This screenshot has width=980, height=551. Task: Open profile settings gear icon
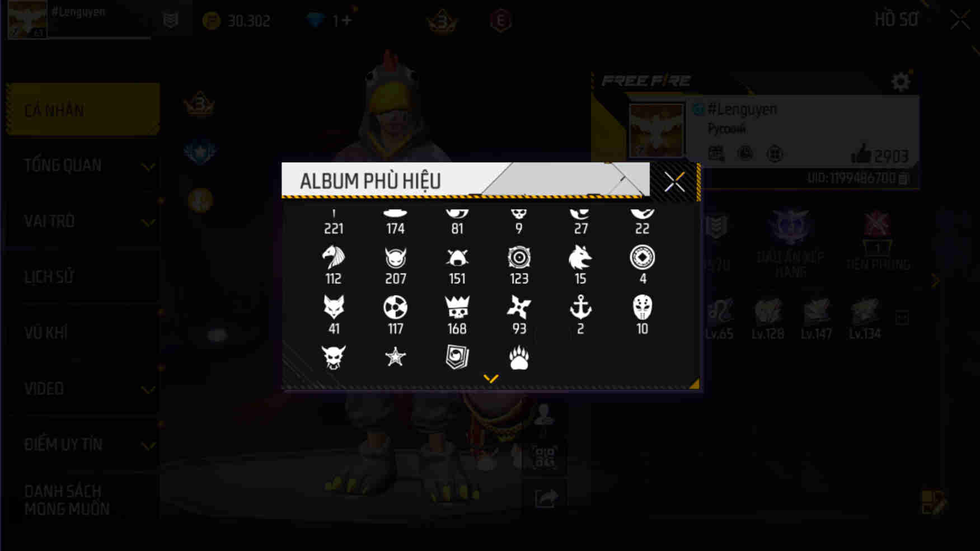pyautogui.click(x=901, y=82)
